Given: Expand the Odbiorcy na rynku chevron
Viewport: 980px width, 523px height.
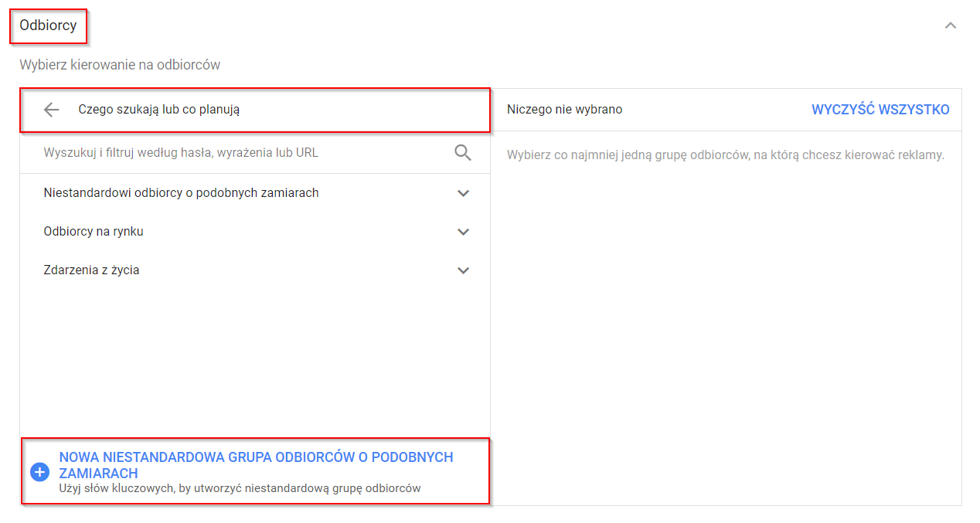Looking at the screenshot, I should (x=464, y=232).
